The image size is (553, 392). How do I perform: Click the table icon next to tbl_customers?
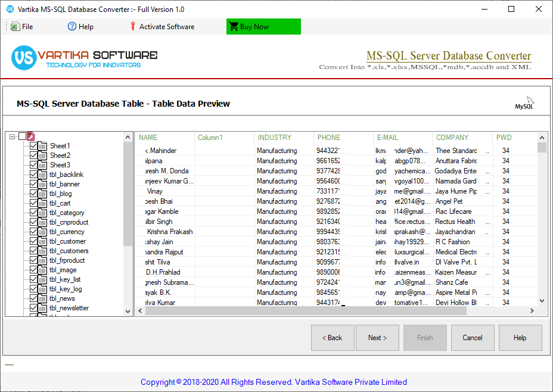(43, 251)
